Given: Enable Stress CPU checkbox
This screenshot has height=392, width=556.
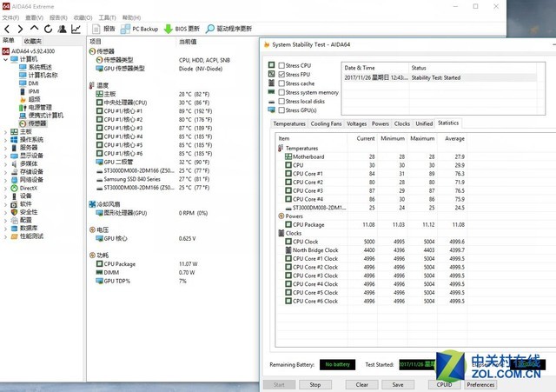Looking at the screenshot, I should [281, 66].
